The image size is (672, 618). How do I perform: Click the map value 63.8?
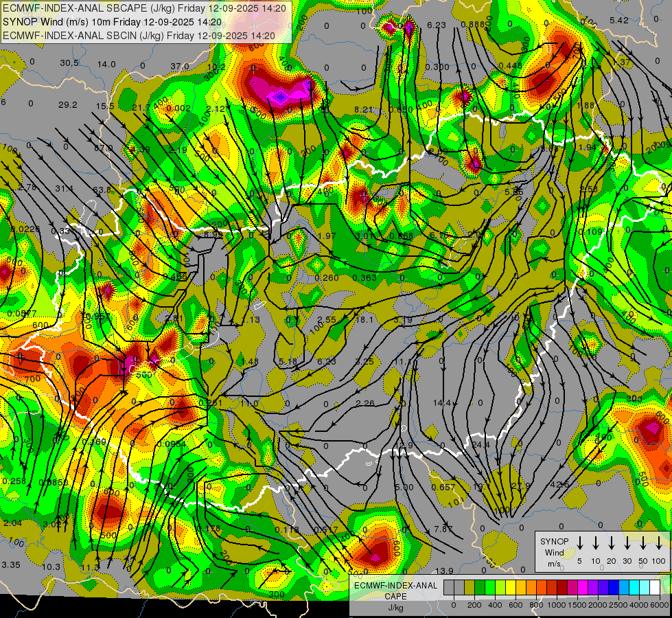tap(102, 190)
